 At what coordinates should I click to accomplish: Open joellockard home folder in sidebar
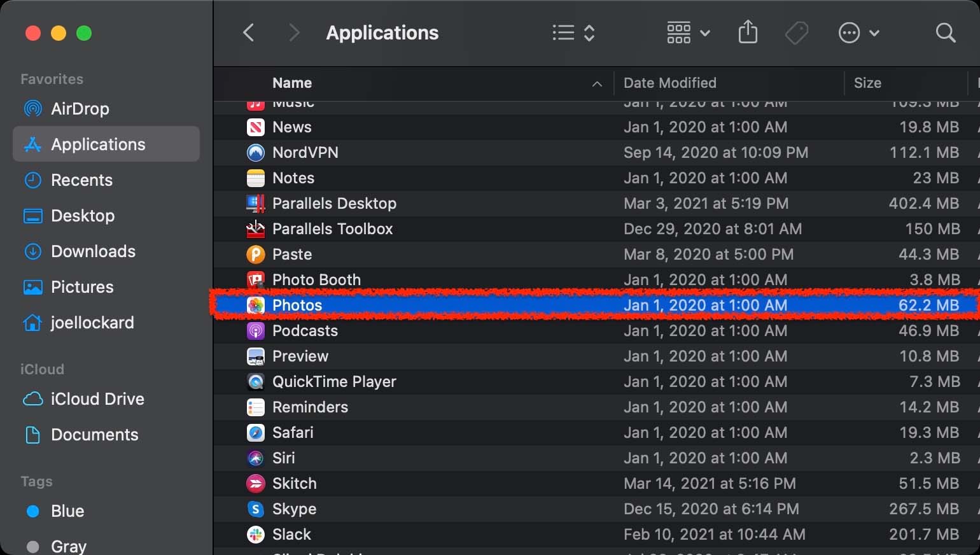[x=106, y=323]
